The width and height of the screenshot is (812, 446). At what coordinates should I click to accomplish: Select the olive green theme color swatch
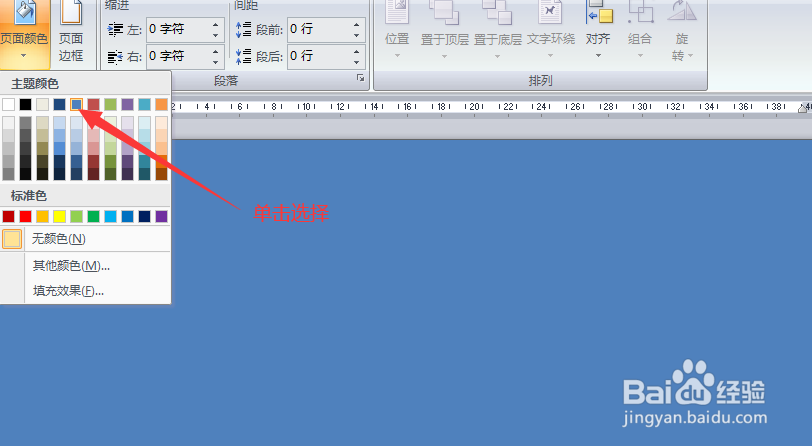(110, 105)
